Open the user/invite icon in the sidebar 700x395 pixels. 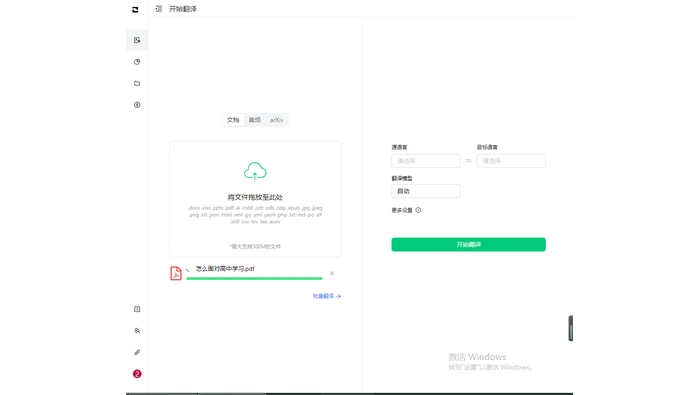pyautogui.click(x=137, y=331)
